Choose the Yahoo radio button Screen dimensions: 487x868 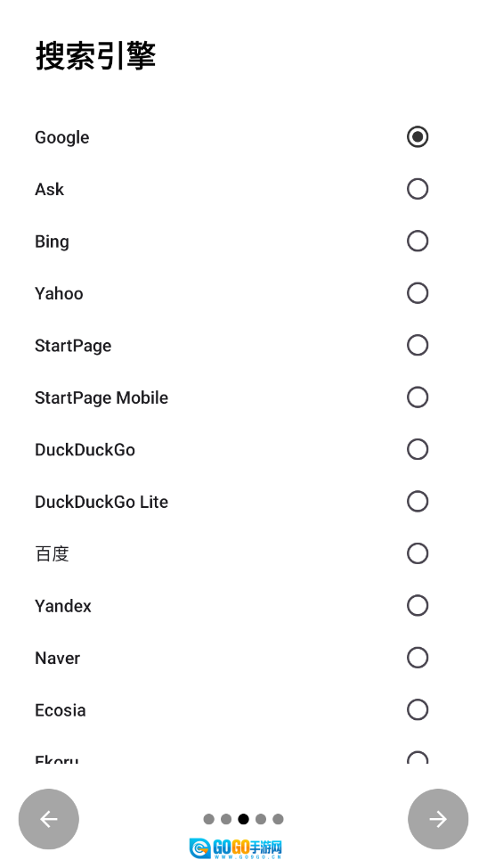(x=418, y=293)
